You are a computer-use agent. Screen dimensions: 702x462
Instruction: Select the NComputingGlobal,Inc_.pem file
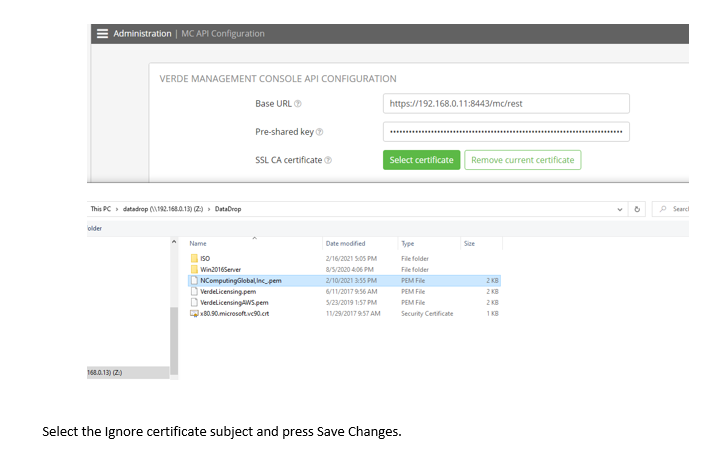(240, 281)
